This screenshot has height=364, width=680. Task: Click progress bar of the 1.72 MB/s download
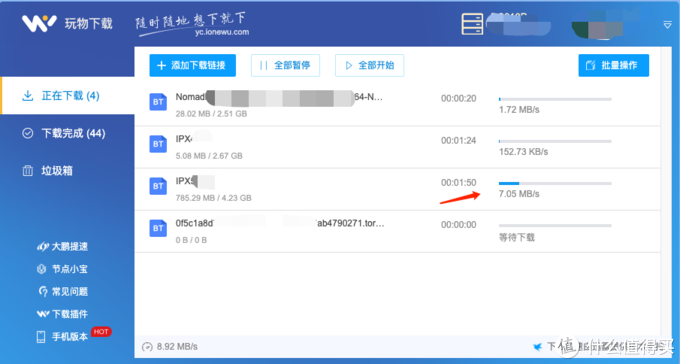[x=555, y=99]
